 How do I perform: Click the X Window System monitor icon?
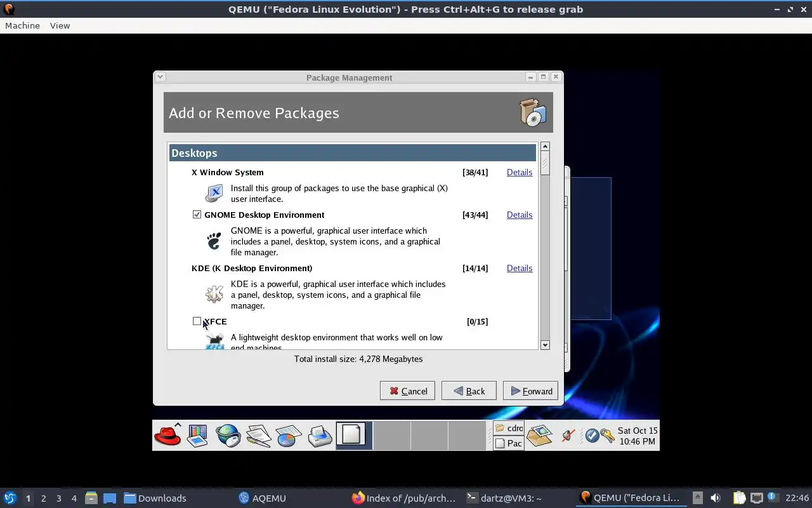point(214,193)
